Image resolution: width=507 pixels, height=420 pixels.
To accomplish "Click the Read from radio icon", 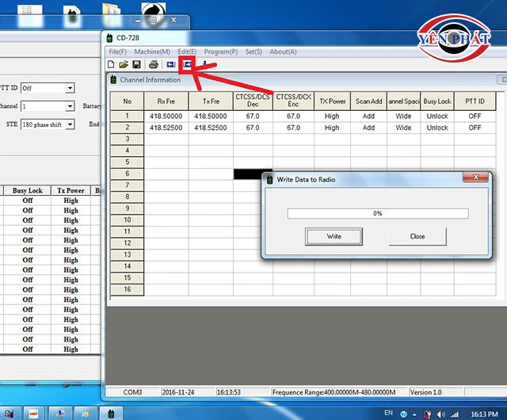I will [x=170, y=64].
